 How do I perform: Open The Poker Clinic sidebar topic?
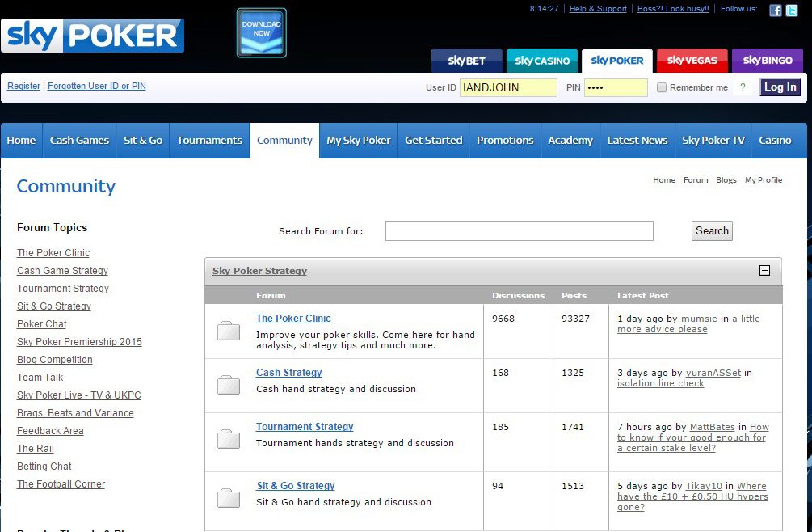click(53, 253)
